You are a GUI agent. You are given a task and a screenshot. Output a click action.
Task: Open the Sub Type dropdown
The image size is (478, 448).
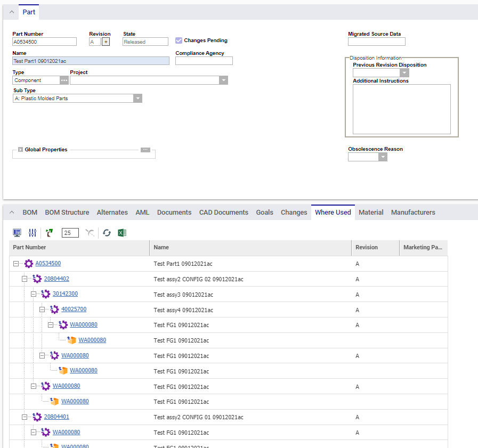(x=137, y=99)
